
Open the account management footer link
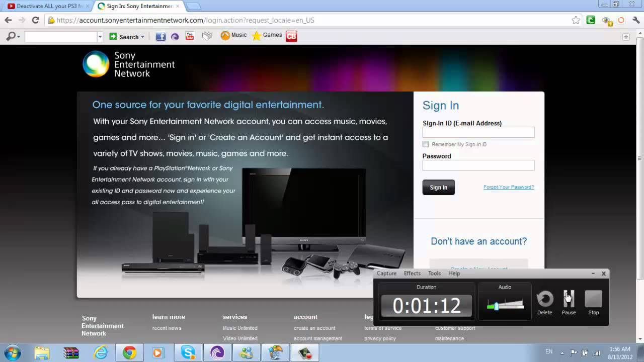(x=318, y=338)
